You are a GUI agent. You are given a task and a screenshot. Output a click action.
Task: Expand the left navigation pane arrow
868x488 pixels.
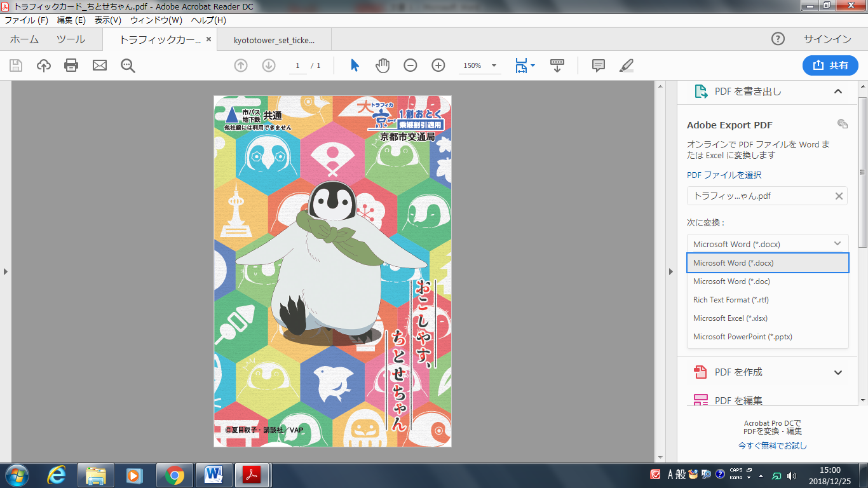[5, 271]
